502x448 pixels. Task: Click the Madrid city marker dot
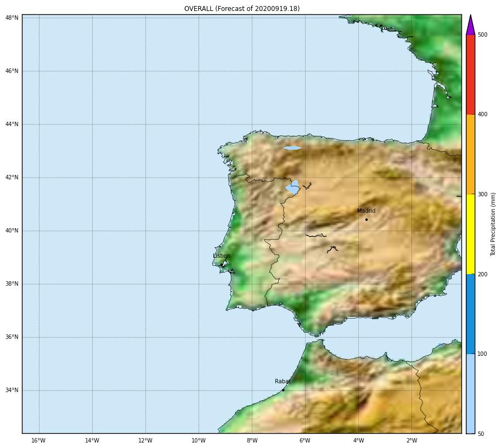pos(366,219)
